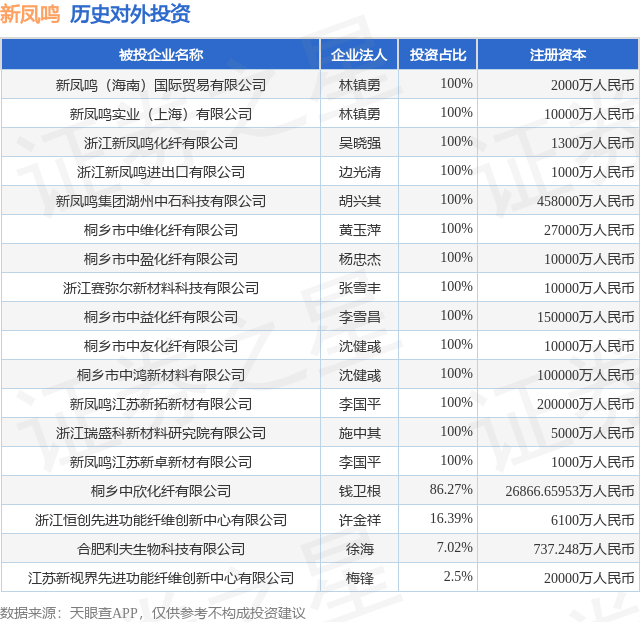
Task: Select 桐乡中欣化纤有限公司 cell
Action: tap(161, 491)
